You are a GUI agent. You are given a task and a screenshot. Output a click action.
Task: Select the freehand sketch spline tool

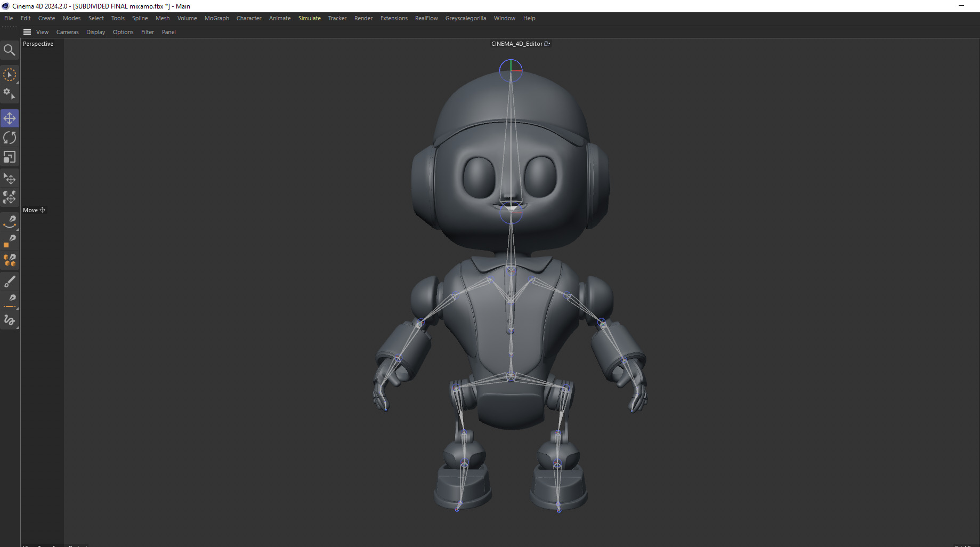tap(10, 320)
